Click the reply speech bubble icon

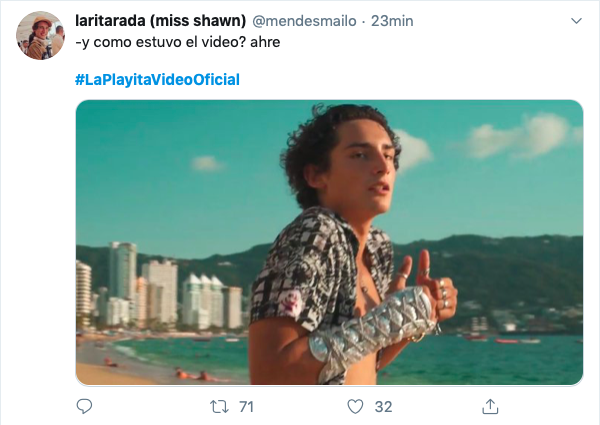[85, 406]
